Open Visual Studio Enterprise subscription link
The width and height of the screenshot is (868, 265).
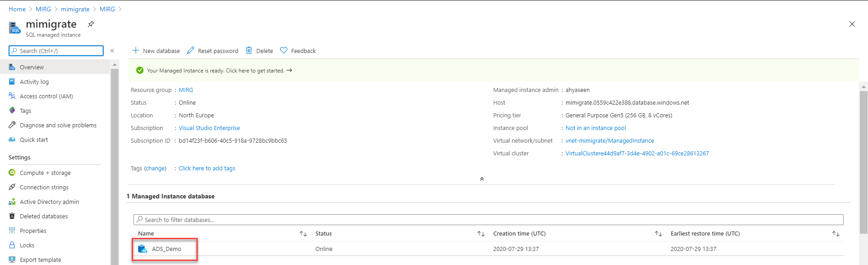point(209,128)
